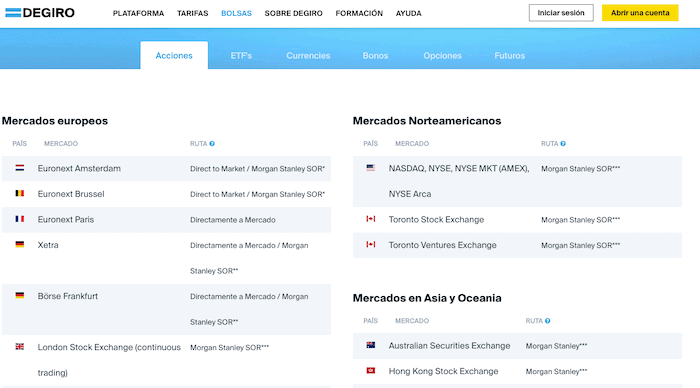700x388 pixels.
Task: Click the German flag beside Xetra
Action: coord(20,244)
